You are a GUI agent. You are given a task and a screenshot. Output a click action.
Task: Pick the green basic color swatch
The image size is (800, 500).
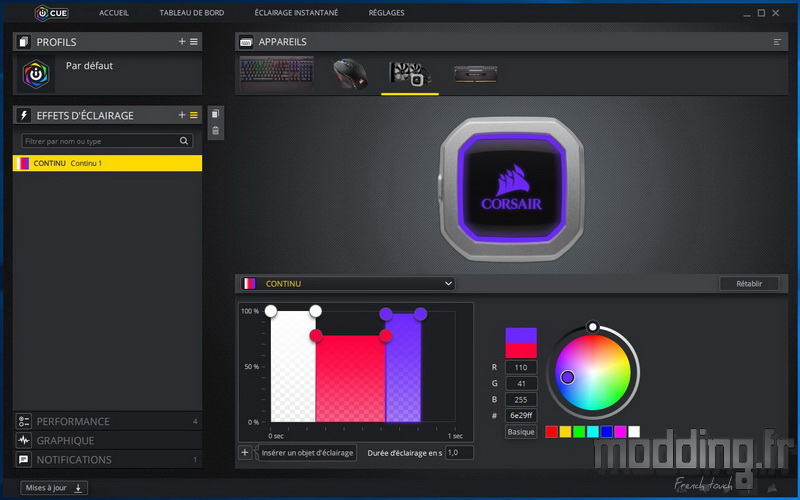click(x=579, y=432)
